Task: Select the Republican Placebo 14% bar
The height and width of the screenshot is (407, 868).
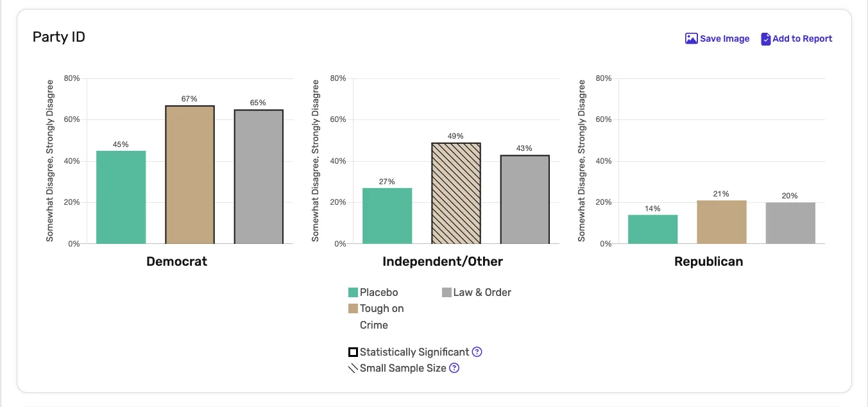Action: pos(653,229)
